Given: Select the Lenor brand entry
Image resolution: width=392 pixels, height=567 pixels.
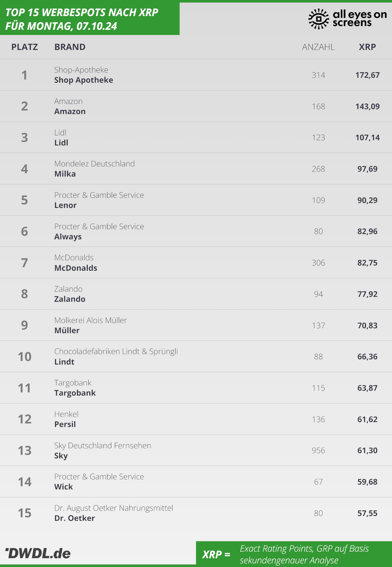Looking at the screenshot, I should click(x=65, y=205).
